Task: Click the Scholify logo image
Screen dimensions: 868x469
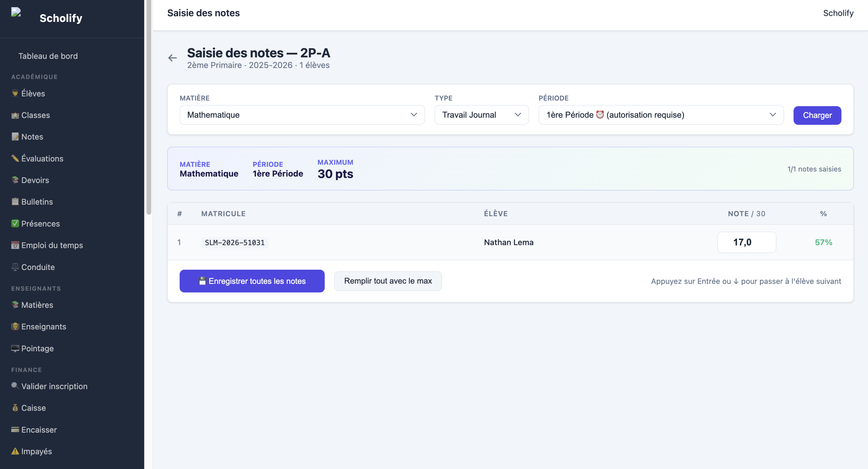Action: (16, 12)
